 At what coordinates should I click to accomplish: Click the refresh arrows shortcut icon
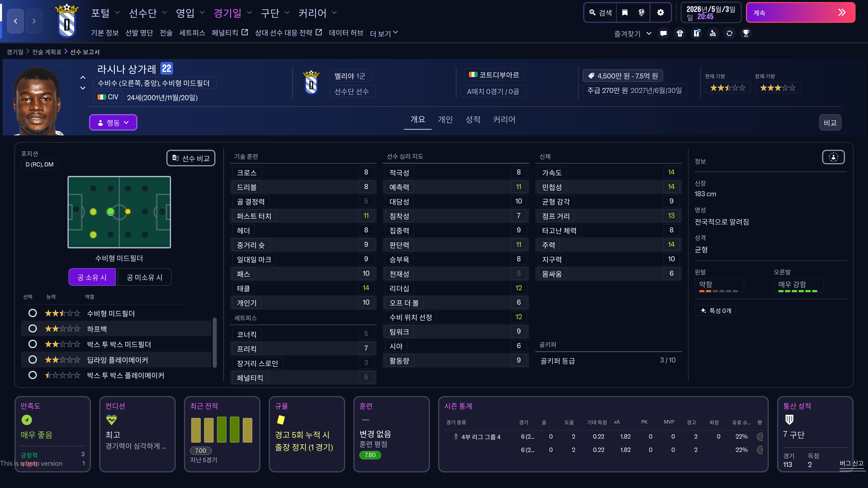729,33
